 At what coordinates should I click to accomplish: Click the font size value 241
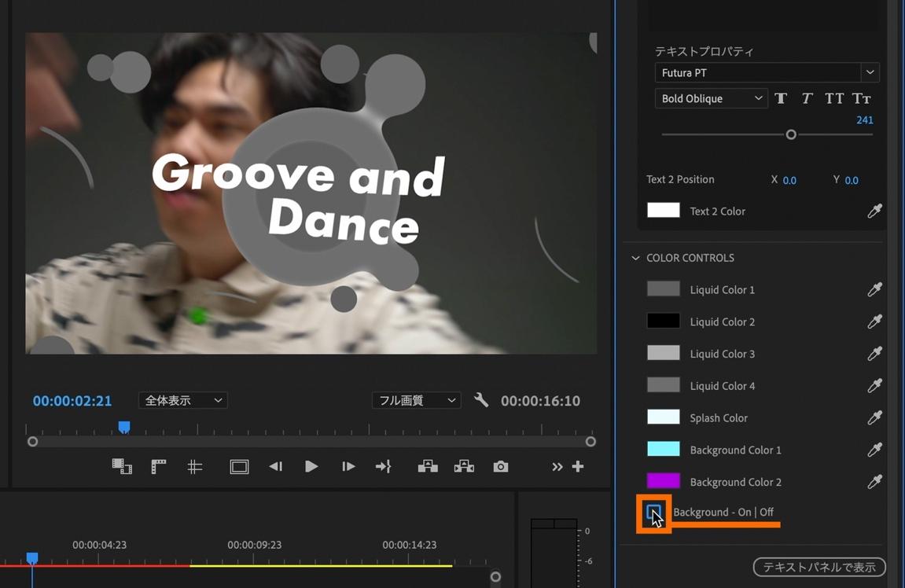tap(864, 120)
